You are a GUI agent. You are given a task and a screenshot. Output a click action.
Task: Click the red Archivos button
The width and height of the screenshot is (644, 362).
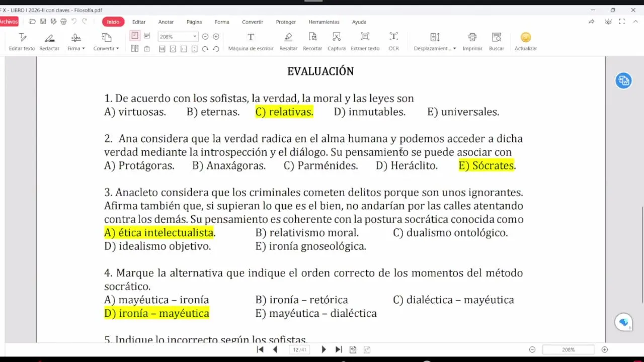click(9, 22)
